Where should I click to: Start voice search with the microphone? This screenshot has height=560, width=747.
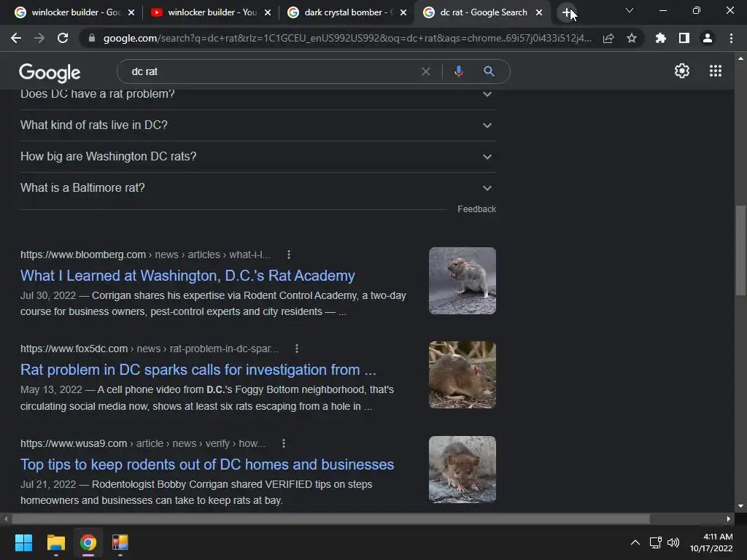click(x=458, y=71)
